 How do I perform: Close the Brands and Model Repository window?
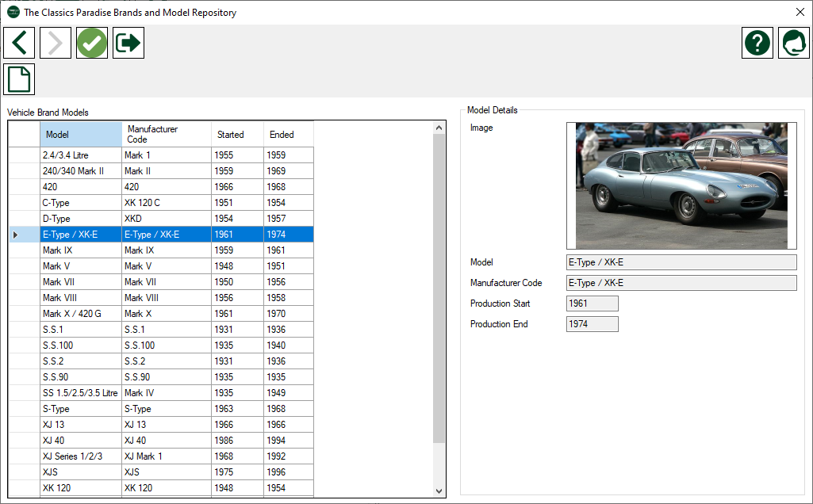pos(800,12)
